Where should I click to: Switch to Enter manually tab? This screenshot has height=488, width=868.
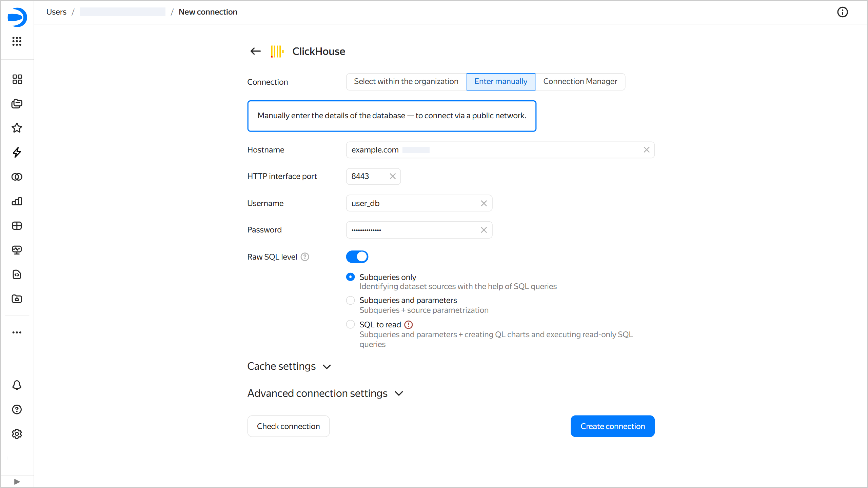(501, 82)
